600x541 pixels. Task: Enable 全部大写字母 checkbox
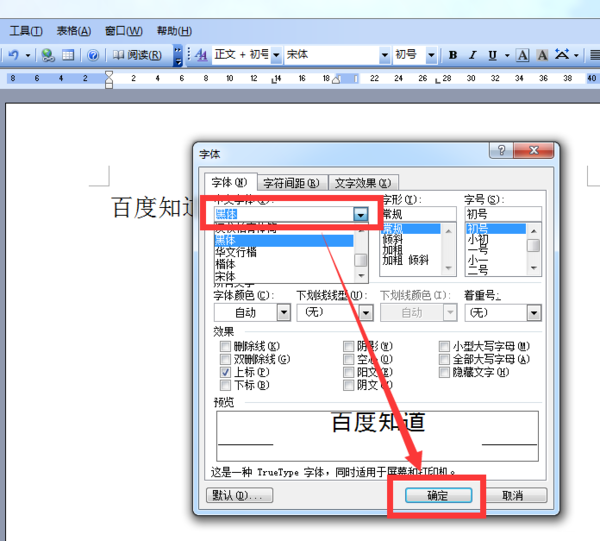(x=444, y=360)
